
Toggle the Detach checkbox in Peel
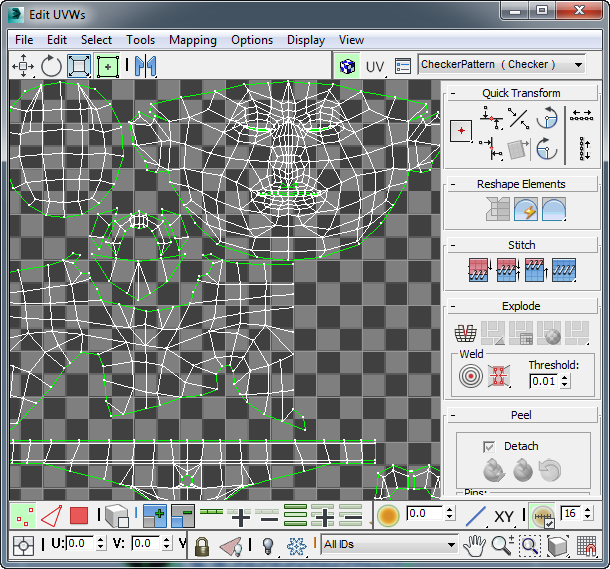(489, 446)
